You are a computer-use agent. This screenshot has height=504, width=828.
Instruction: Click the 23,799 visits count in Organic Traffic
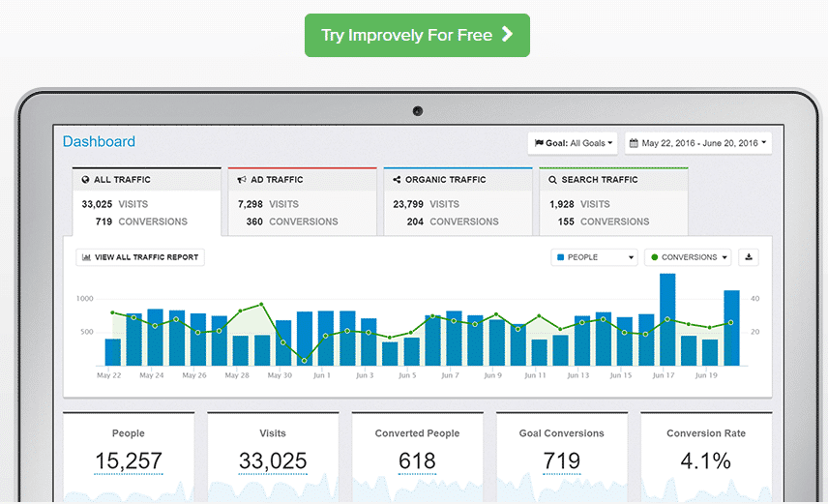(407, 204)
